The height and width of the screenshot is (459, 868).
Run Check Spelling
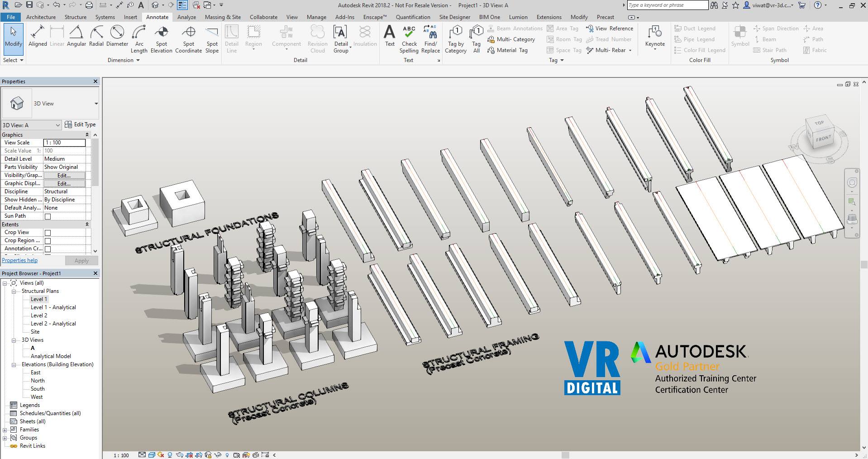(x=409, y=39)
